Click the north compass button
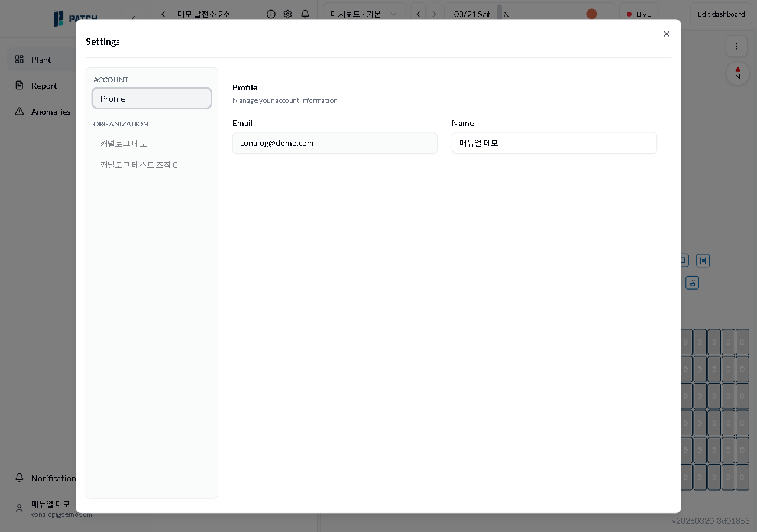 coord(737,73)
